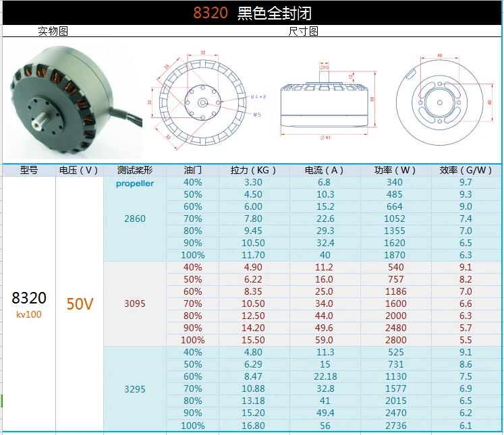Click the thrust value '14.20'

coord(253,328)
